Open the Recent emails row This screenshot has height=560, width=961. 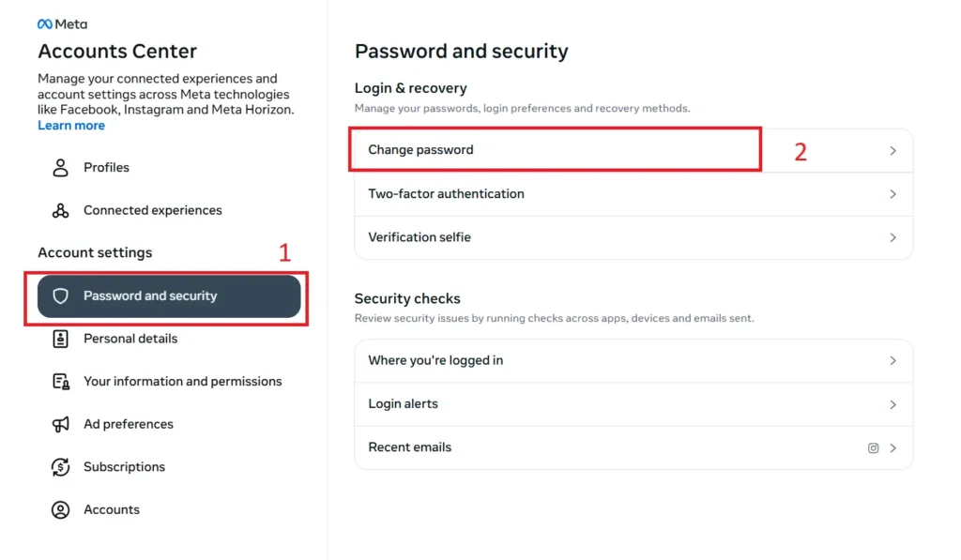(410, 448)
